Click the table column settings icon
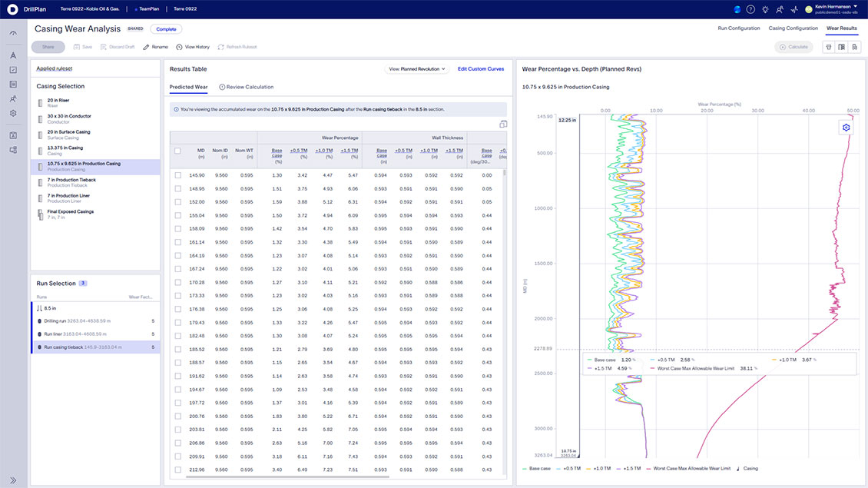 pyautogui.click(x=502, y=124)
